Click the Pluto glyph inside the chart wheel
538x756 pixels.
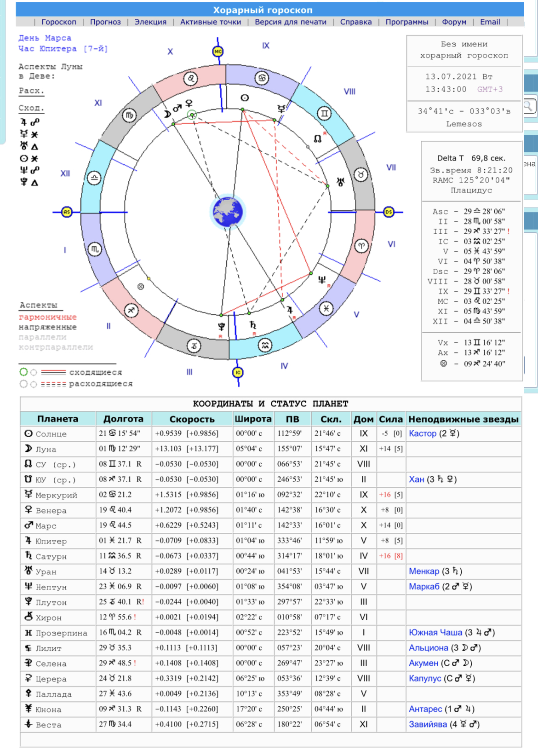(222, 326)
